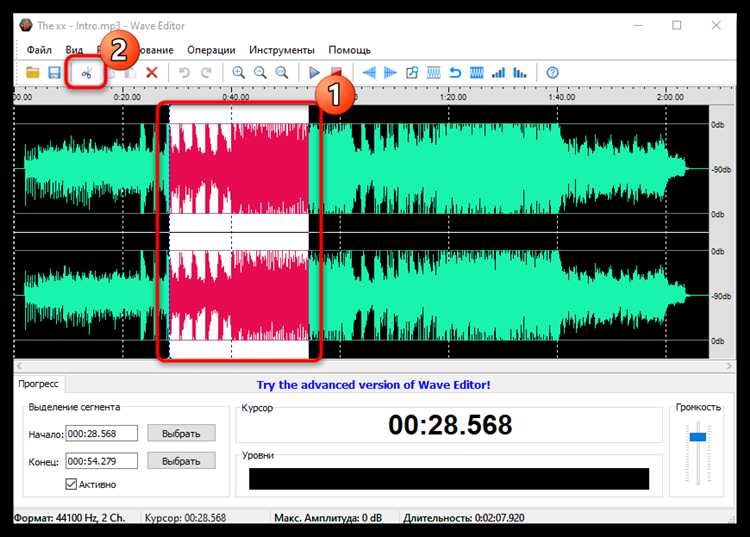The width and height of the screenshot is (750, 537).
Task: Click the square pop-out arrow toolbar icon
Action: tap(412, 73)
